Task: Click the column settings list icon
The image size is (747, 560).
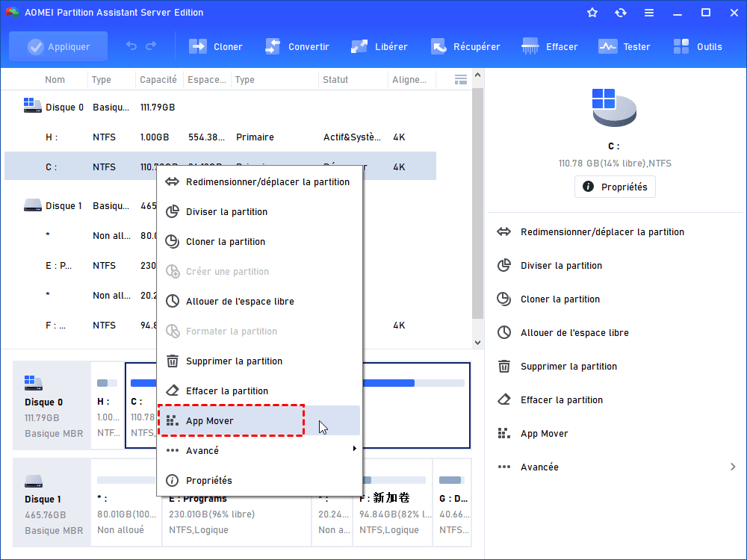Action: pyautogui.click(x=461, y=80)
